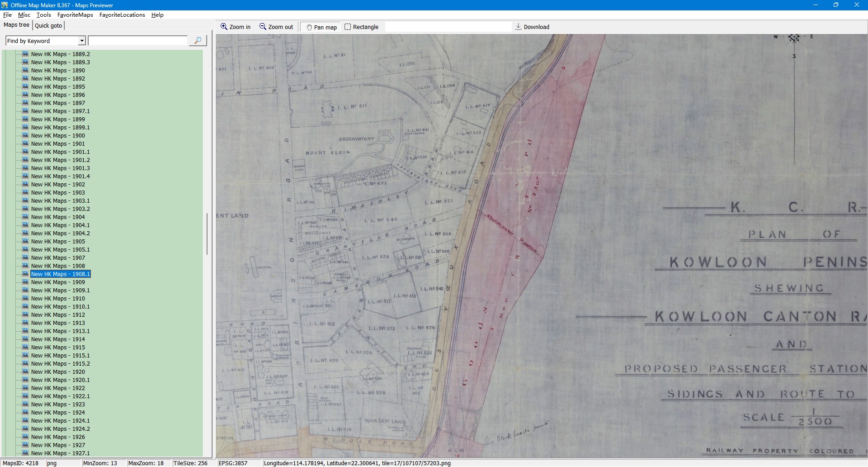Open the Tools menu
This screenshot has height=467, width=868.
[x=43, y=15]
